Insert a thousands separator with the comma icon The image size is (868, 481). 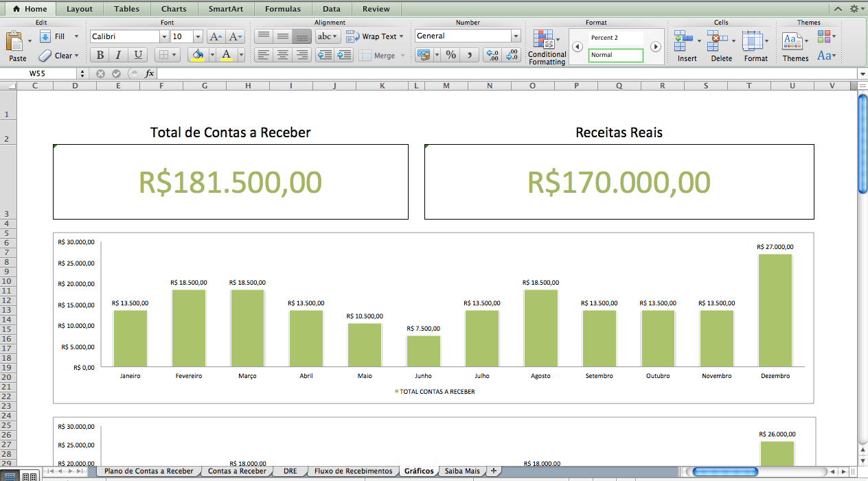[468, 56]
